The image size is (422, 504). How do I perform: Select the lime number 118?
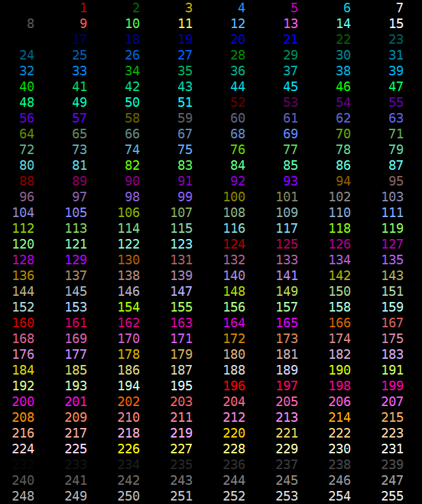tap(340, 228)
